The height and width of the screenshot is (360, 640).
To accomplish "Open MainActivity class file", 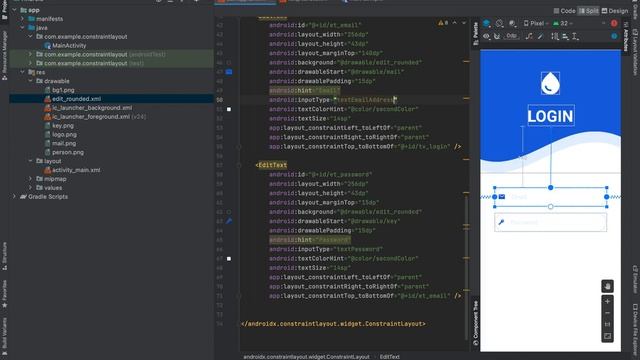I will (65, 46).
